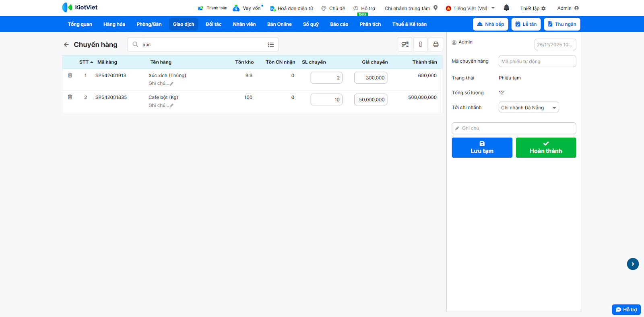Go to the Tổng quan menu
The image size is (644, 317).
click(x=80, y=24)
